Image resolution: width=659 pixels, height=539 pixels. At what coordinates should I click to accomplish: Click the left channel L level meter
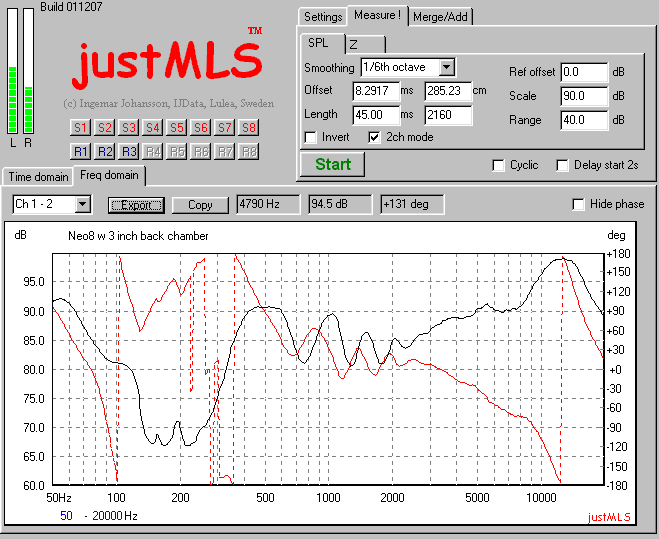13,71
